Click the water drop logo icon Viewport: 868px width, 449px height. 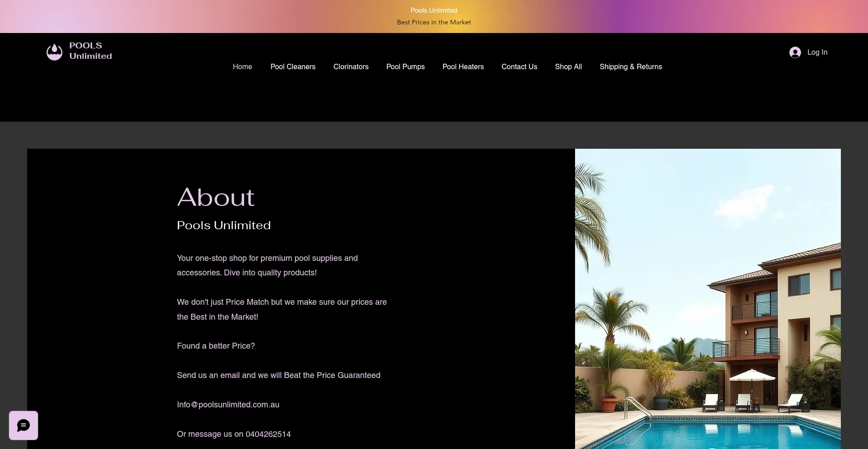pos(54,52)
